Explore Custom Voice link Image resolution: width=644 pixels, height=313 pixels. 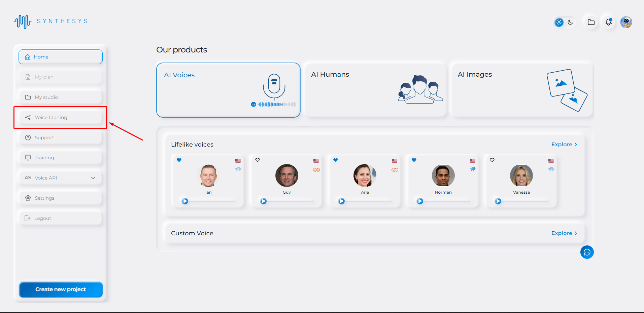[564, 233]
